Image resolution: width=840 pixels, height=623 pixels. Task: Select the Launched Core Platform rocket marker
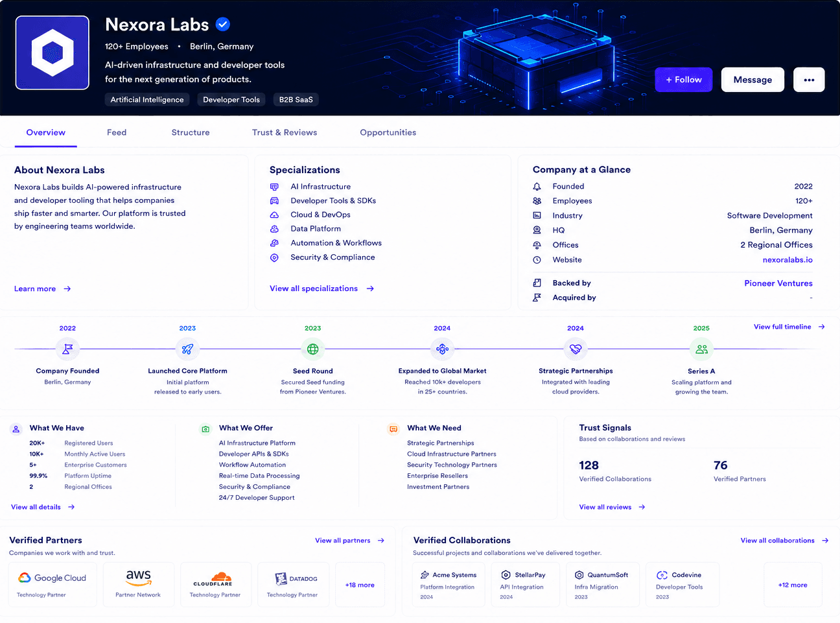pos(187,349)
